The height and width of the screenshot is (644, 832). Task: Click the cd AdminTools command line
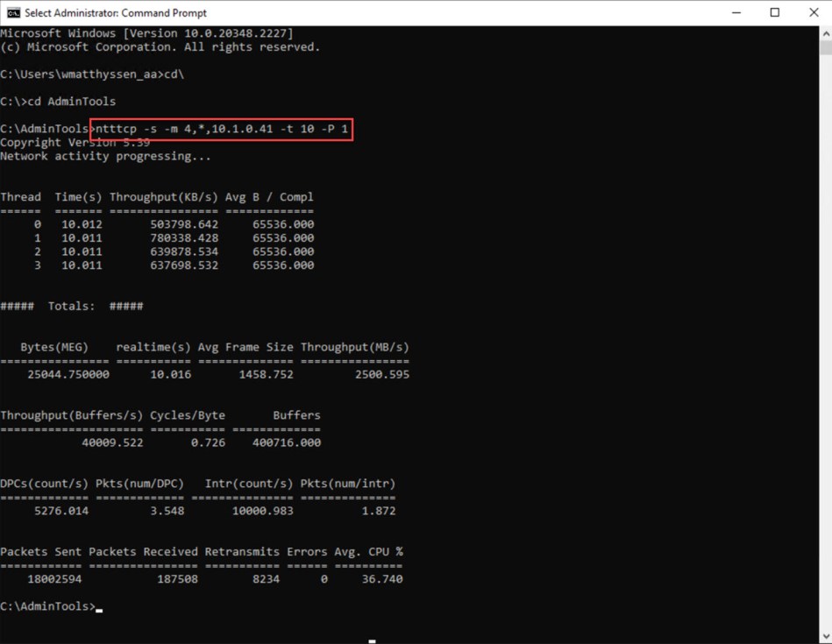coord(57,101)
